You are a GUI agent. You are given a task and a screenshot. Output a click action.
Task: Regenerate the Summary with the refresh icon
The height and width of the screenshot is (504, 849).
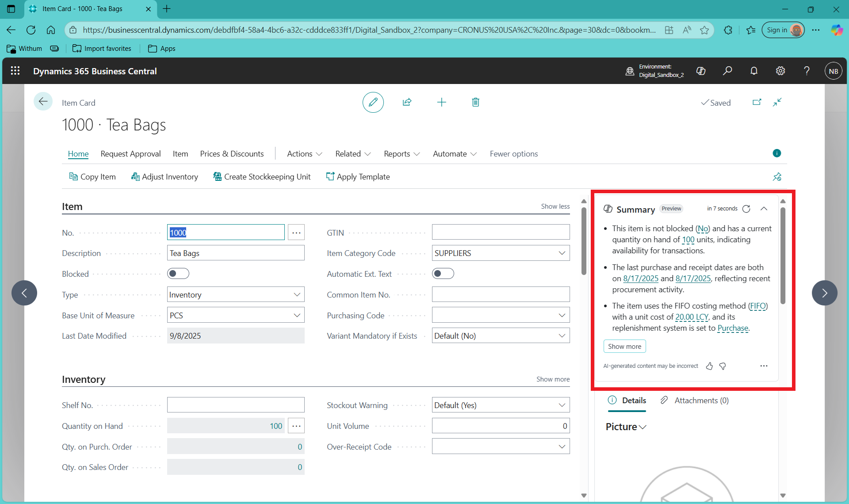click(746, 209)
